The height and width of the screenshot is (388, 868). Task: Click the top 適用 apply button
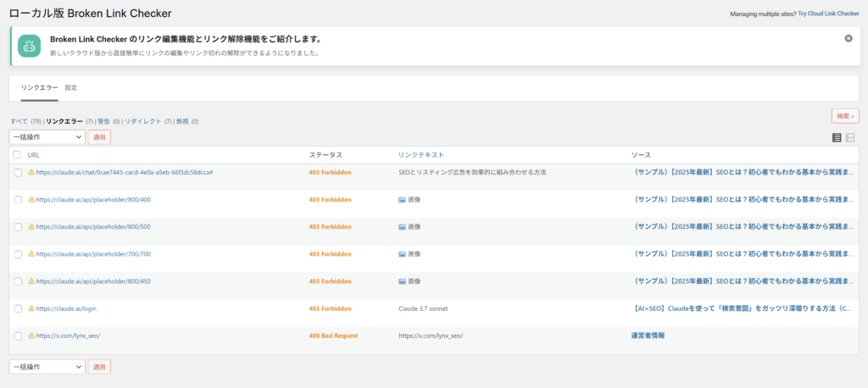[99, 136]
